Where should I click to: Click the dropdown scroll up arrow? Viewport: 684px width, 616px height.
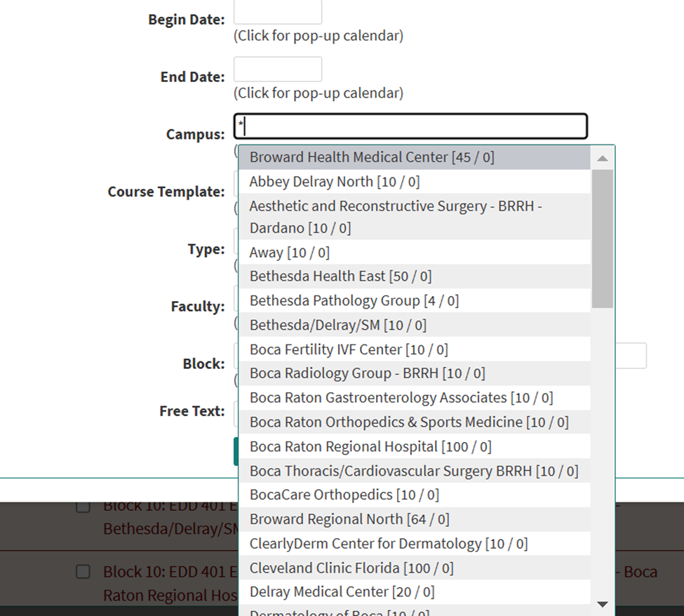pyautogui.click(x=603, y=158)
